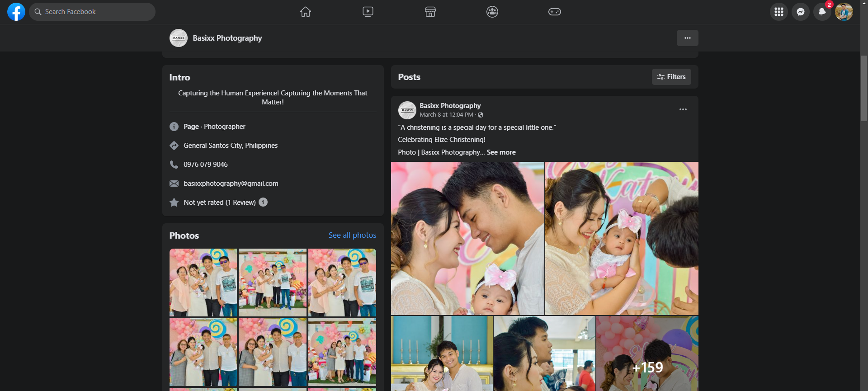
Task: Open Messenger chats
Action: coord(801,12)
